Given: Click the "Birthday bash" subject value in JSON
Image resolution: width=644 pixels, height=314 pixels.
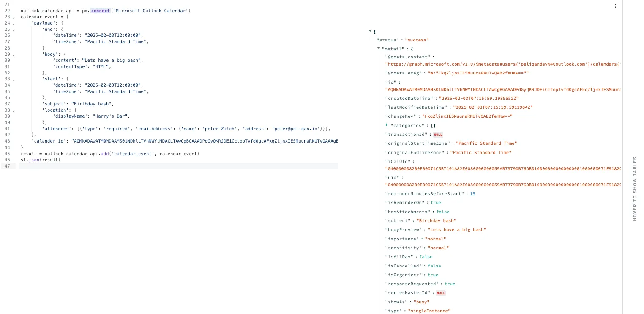Looking at the screenshot, I should [x=436, y=221].
